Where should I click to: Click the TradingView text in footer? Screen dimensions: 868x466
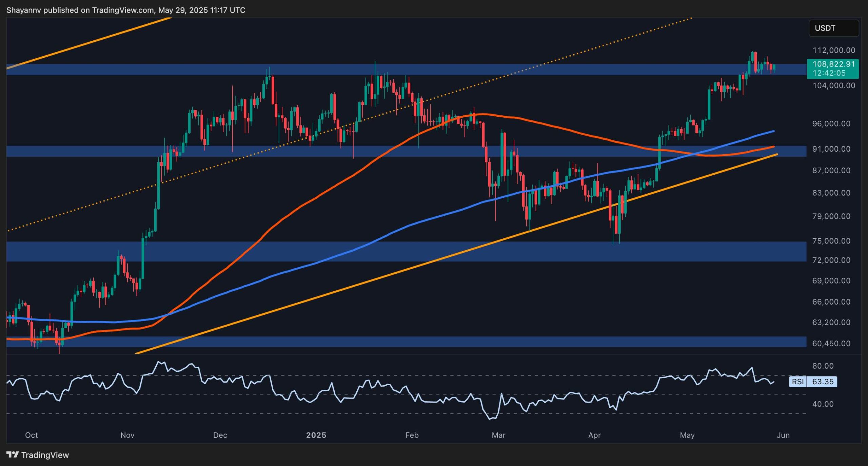pyautogui.click(x=45, y=455)
